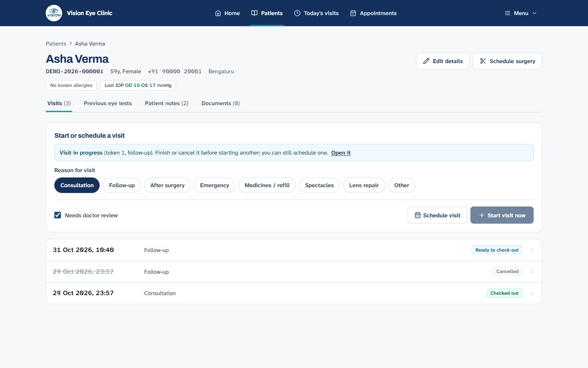Screen dimensions: 588x368
Task: Switch to the Visits (3) tab
Action: pyautogui.click(x=59, y=103)
